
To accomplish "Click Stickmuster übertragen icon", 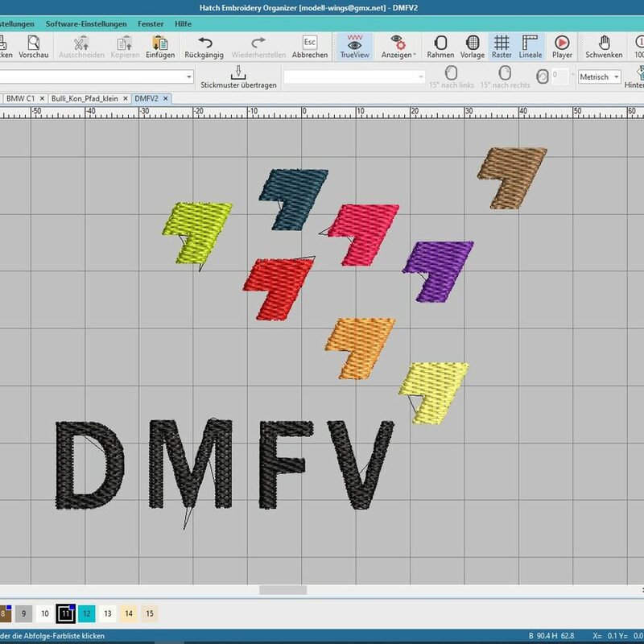I will click(238, 76).
